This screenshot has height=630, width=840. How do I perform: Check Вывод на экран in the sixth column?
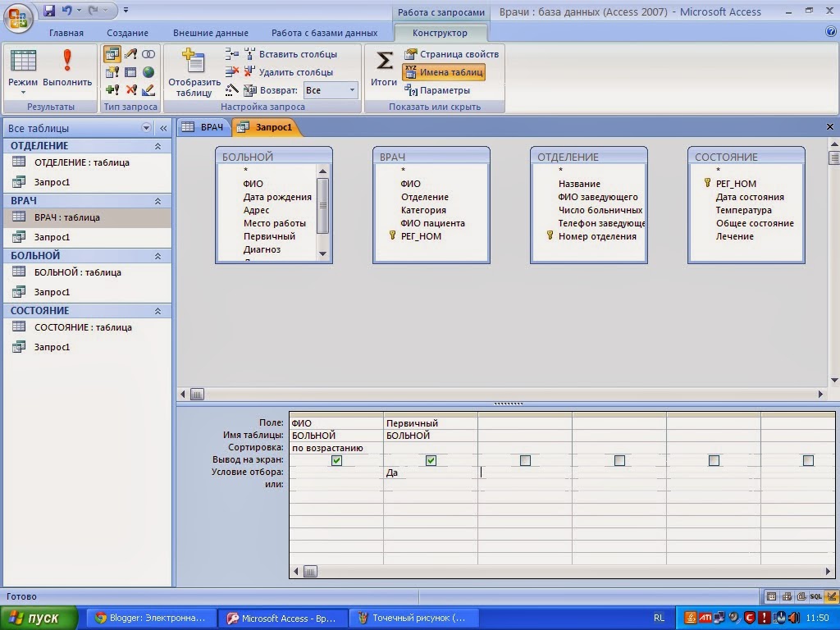click(808, 460)
